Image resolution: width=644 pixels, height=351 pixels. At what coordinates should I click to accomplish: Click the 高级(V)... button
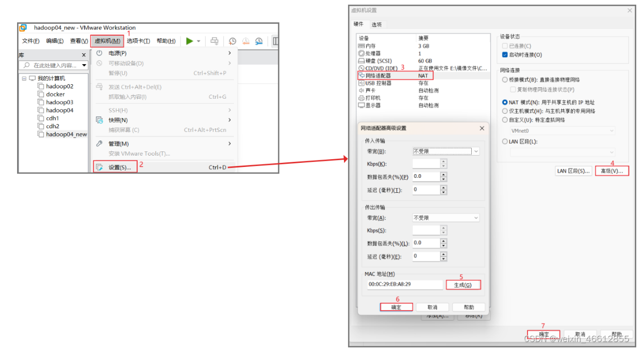click(x=612, y=171)
